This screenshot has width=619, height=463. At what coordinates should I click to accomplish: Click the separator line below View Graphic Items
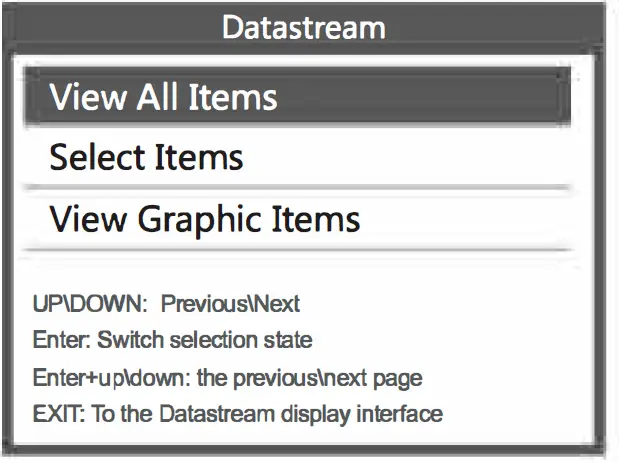coord(297,248)
